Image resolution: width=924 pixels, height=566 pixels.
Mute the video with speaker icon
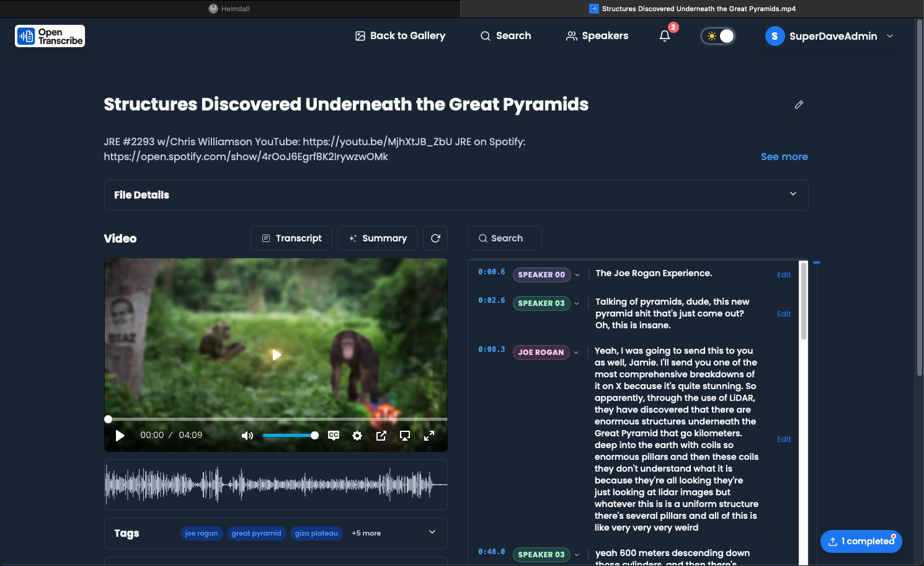point(247,436)
